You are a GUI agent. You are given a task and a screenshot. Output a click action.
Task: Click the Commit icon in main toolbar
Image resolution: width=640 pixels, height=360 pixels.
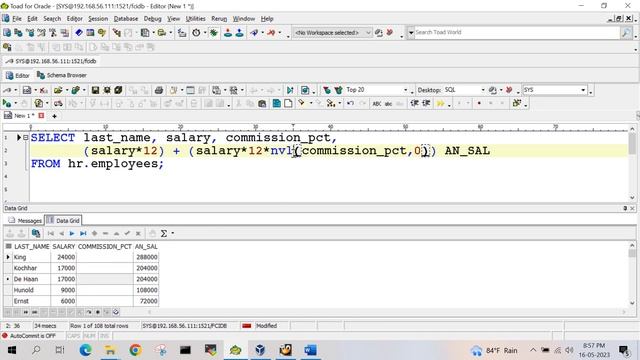228,33
